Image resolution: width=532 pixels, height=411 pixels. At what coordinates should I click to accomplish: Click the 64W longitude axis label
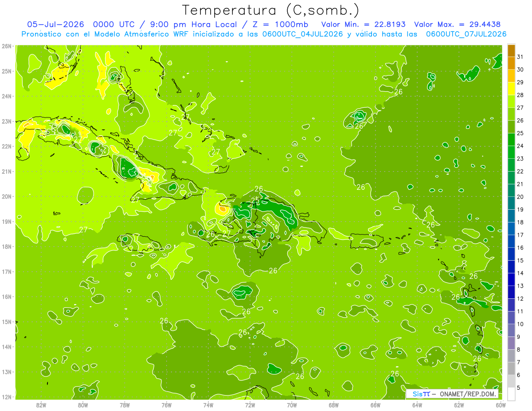point(417,405)
